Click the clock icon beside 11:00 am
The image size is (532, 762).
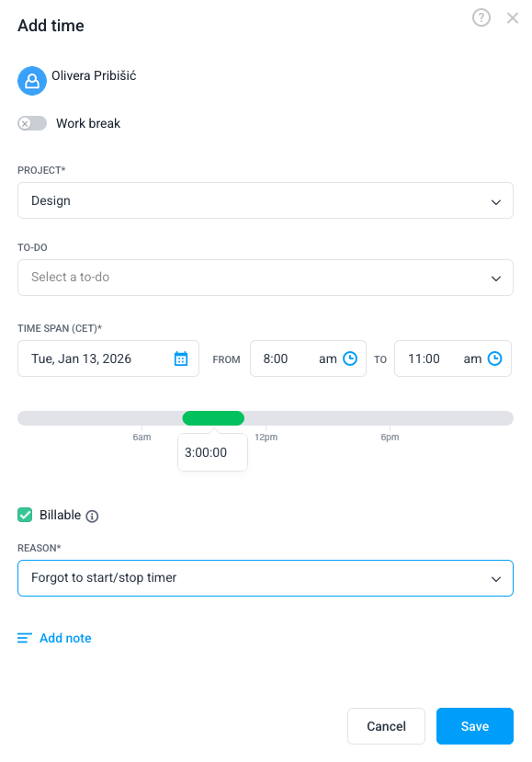click(x=493, y=358)
